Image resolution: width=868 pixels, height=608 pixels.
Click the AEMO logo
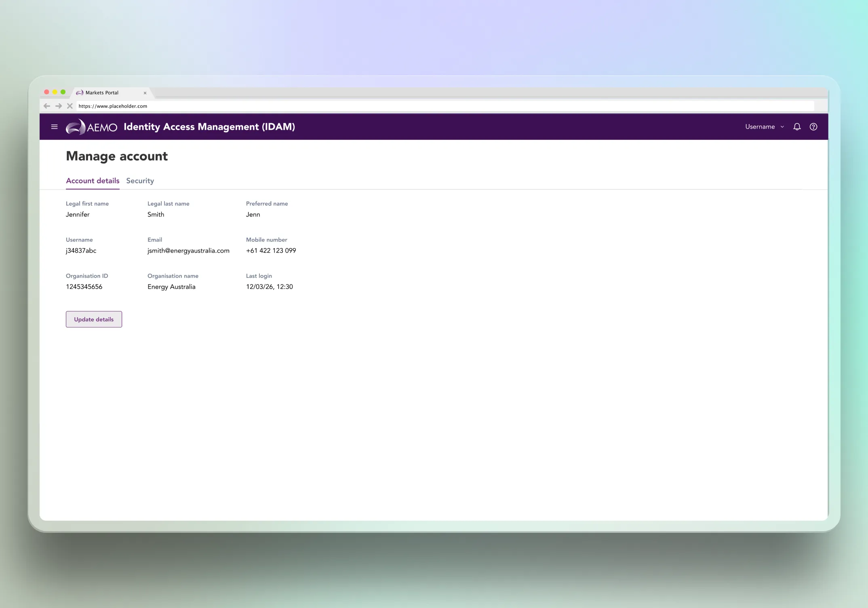point(92,127)
